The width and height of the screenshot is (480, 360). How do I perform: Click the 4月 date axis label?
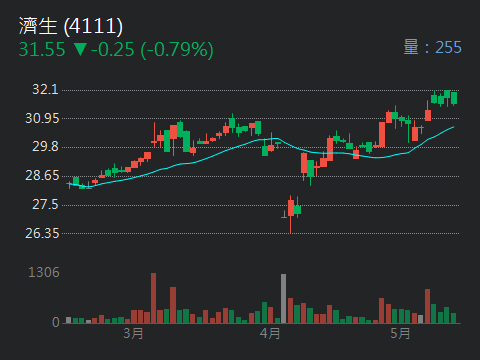(x=270, y=333)
